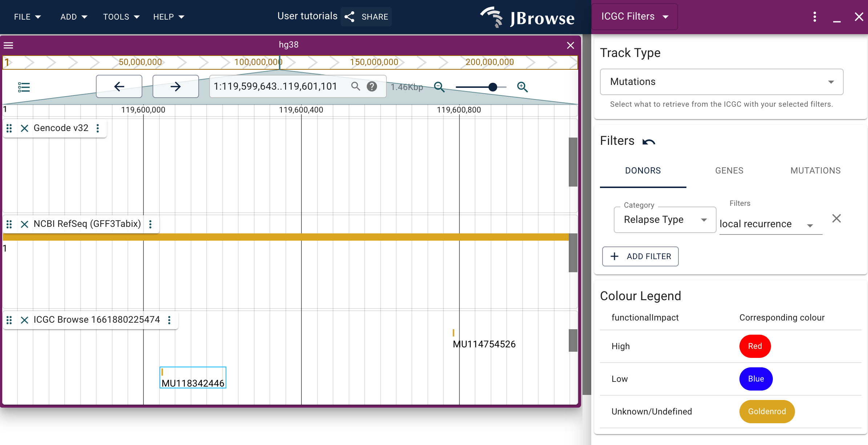Pan the view right with the forward arrow
Viewport: 868px width, 445px height.
[176, 86]
